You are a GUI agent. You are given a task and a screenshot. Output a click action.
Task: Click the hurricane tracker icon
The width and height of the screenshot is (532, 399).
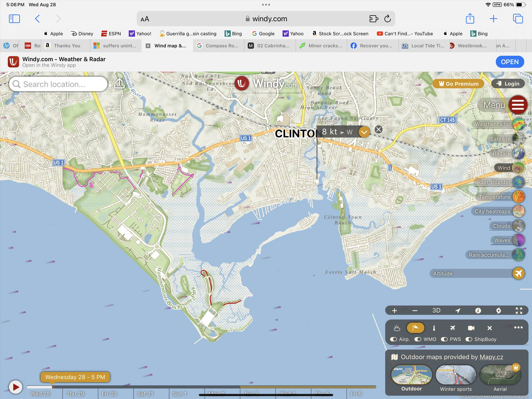coord(498,311)
